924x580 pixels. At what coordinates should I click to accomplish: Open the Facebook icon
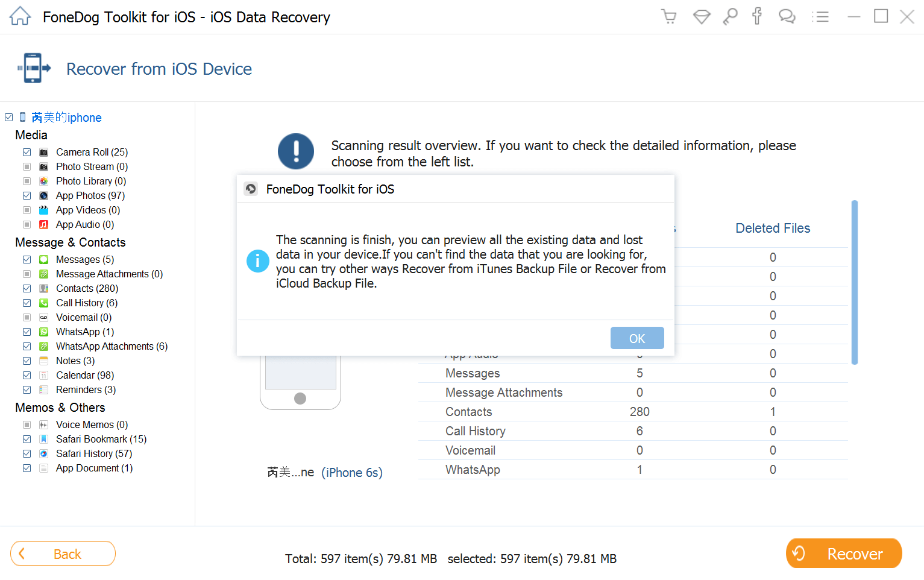757,16
